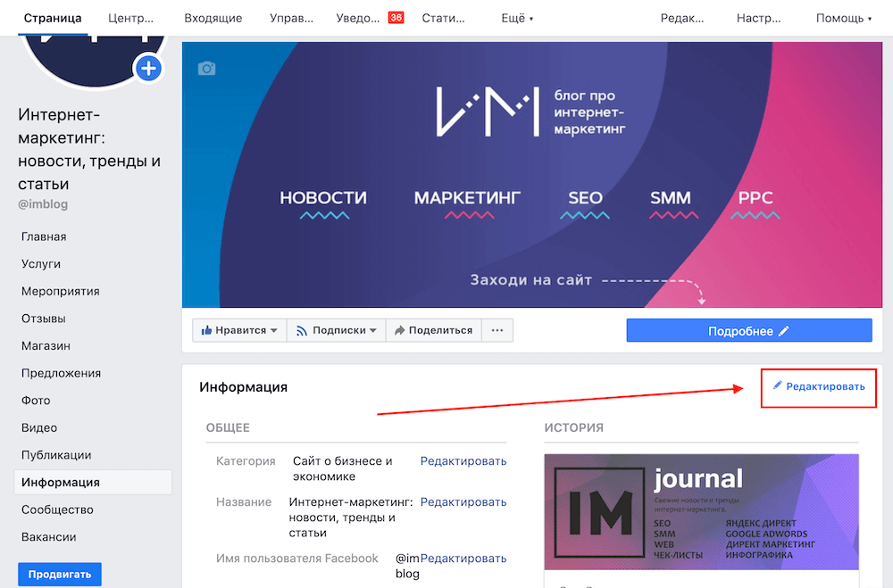
Task: Expand the Ещё menu in top bar
Action: pyautogui.click(x=517, y=18)
